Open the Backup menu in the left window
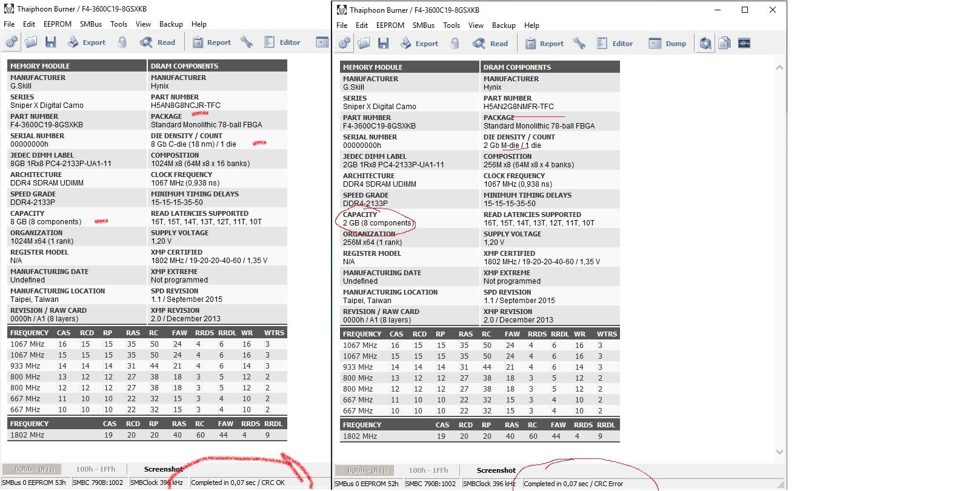 tap(171, 24)
